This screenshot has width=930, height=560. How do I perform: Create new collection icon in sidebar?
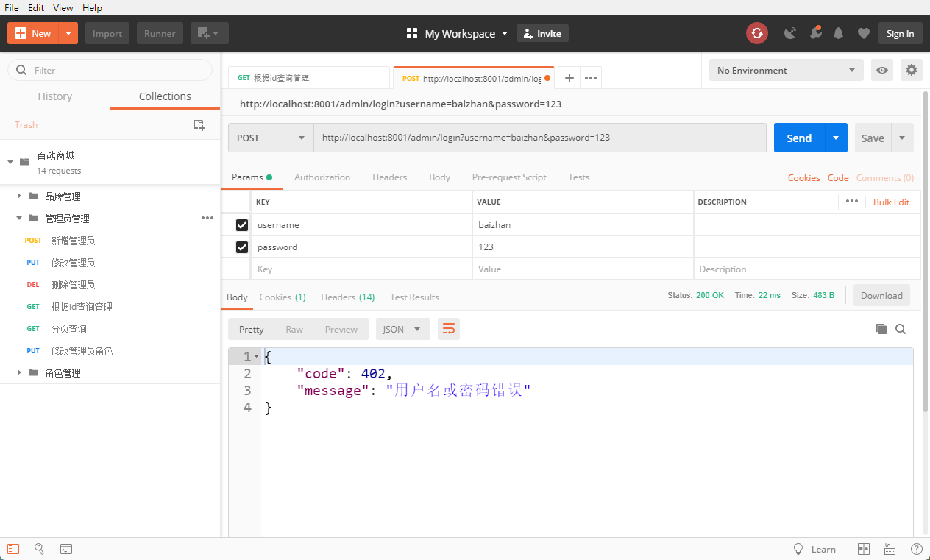click(x=199, y=125)
